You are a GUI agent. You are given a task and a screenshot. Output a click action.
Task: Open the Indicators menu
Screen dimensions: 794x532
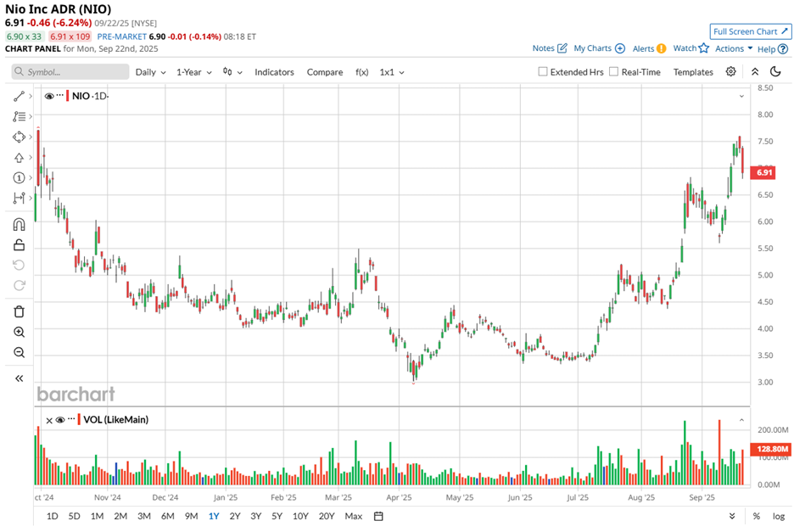point(274,72)
